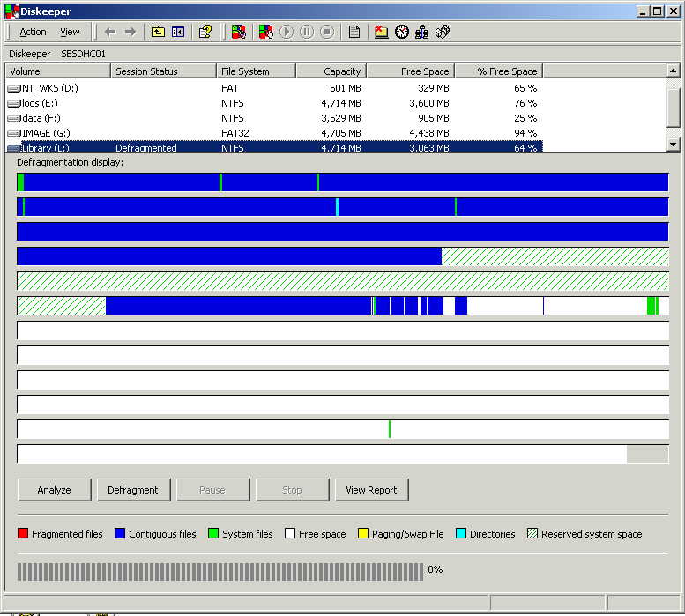Open the clock schedule icon

coord(402,32)
